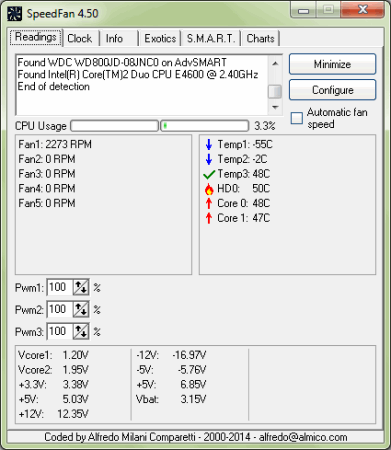Open the Clock tab
Screen dimensions: 391x450
(x=80, y=38)
